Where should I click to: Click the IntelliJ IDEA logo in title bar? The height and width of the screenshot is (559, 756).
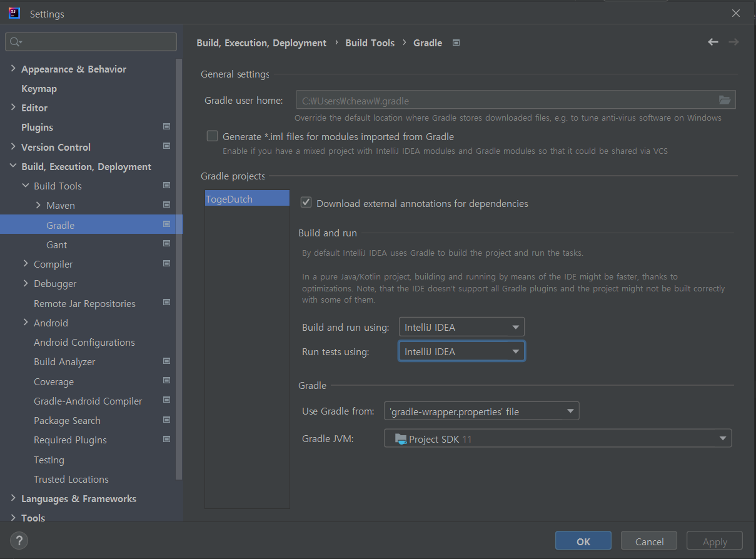pyautogui.click(x=15, y=13)
